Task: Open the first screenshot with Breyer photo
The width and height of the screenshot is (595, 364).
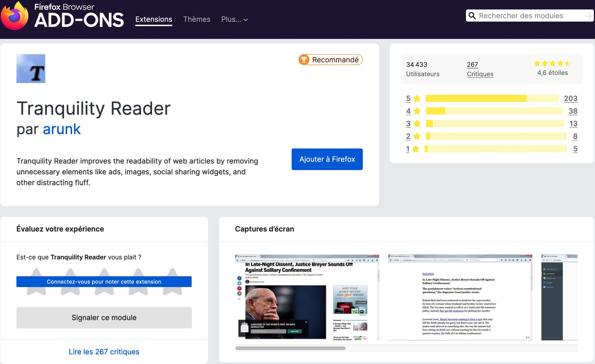Action: (307, 297)
